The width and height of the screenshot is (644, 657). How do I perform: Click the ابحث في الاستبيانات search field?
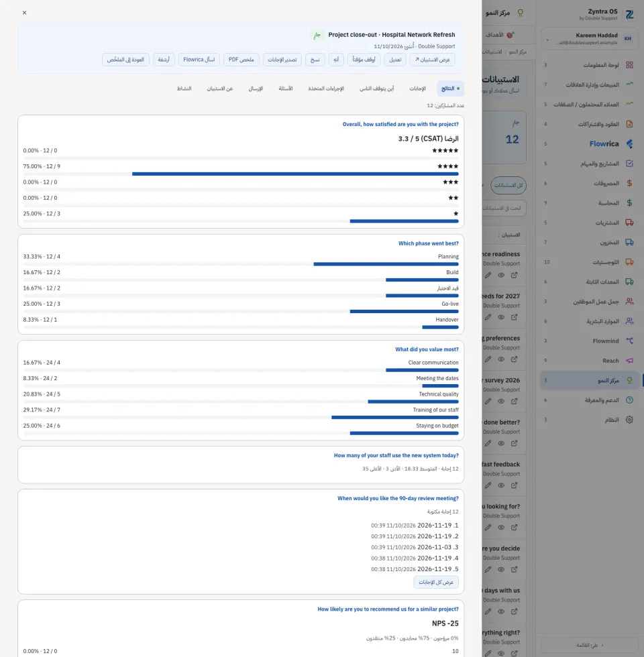[x=503, y=208]
